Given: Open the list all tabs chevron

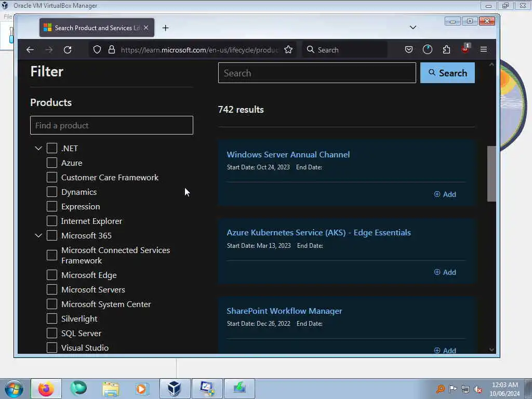Looking at the screenshot, I should pyautogui.click(x=413, y=28).
